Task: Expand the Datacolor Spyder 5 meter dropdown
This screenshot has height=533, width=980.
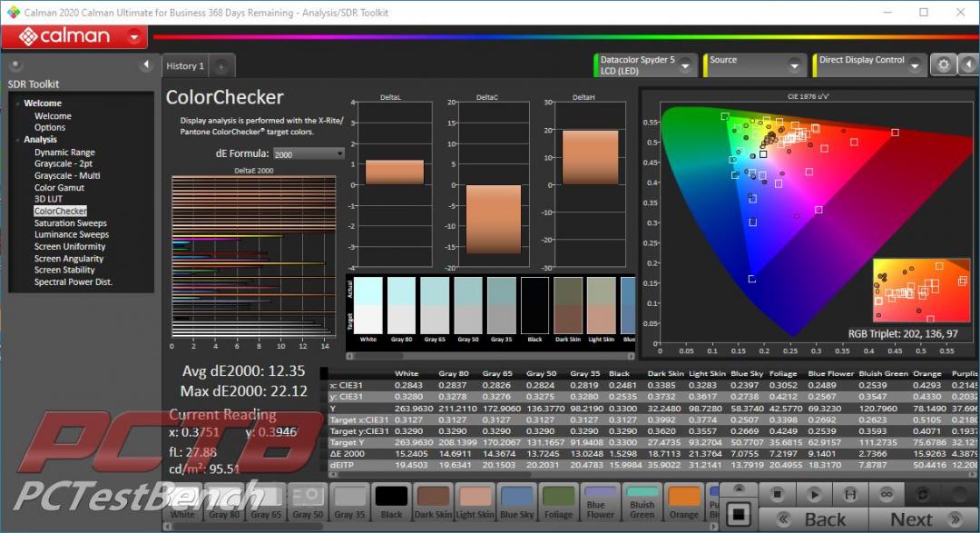Action: [x=687, y=66]
